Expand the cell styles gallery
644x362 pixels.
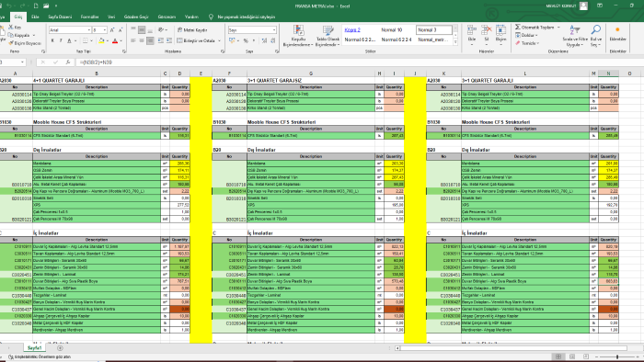pyautogui.click(x=455, y=42)
